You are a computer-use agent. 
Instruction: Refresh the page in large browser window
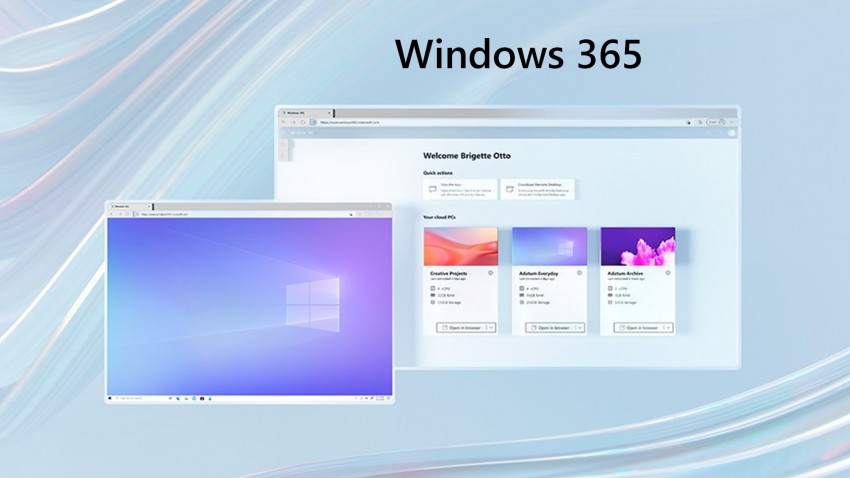coord(302,122)
